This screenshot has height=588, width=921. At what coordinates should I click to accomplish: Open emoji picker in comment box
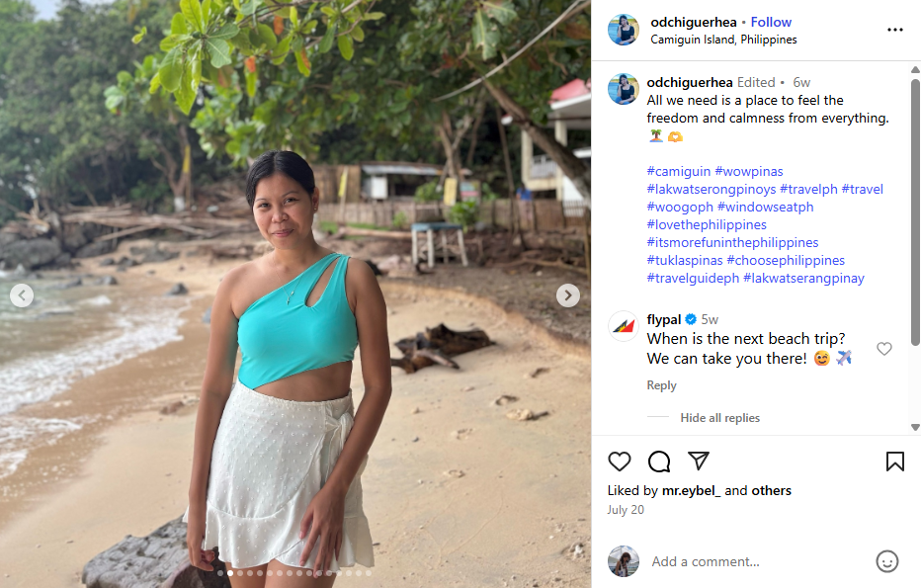tap(886, 561)
